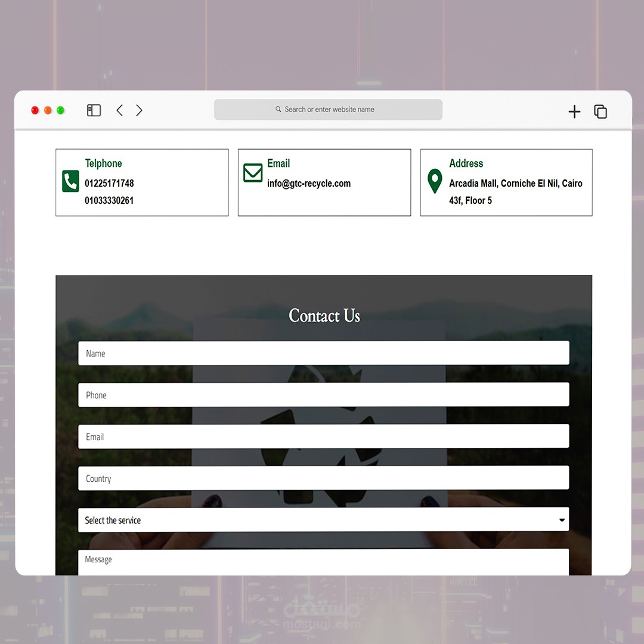Click the Phone input field
The image size is (644, 644).
[324, 395]
